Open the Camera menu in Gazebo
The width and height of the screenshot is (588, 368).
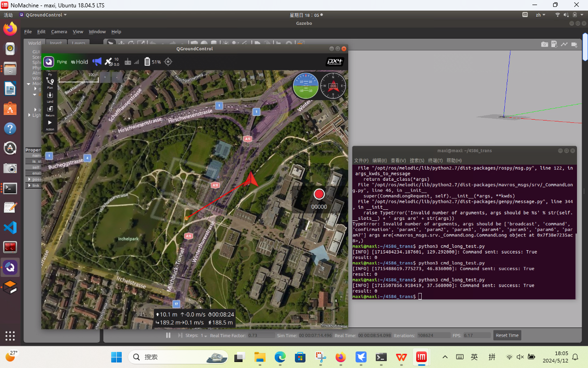59,32
